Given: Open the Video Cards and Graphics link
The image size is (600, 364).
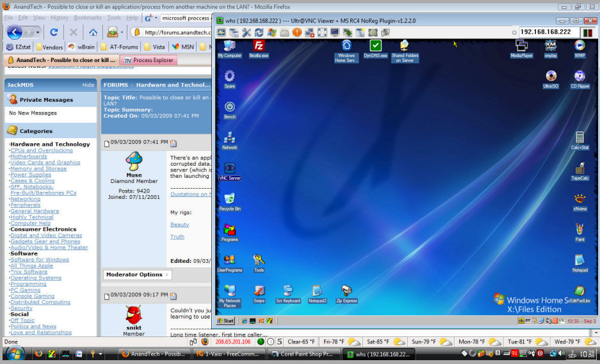Looking at the screenshot, I should [x=45, y=162].
